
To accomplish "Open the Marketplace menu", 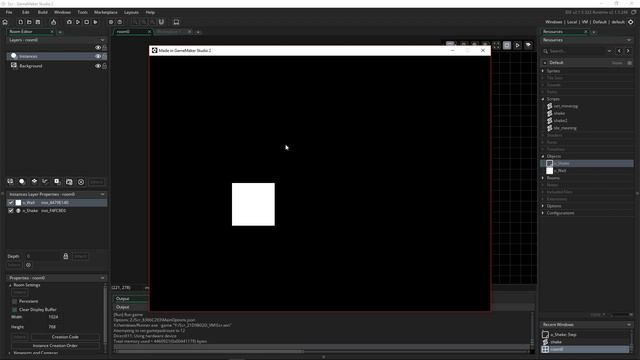I will click(x=106, y=12).
